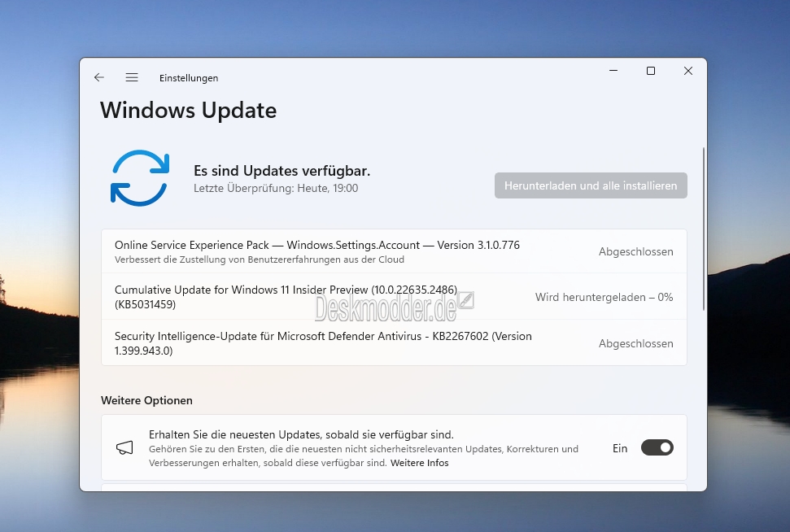Maximize the Einstellungen window
The image size is (790, 532).
[650, 71]
